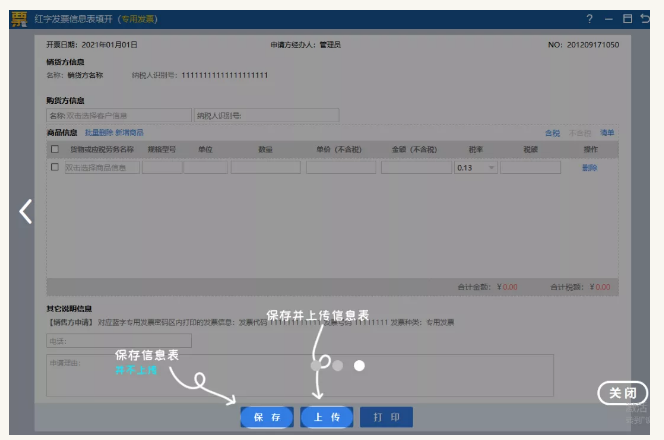Click the 销货方名称 seller name text
The height and width of the screenshot is (440, 664).
85,75
